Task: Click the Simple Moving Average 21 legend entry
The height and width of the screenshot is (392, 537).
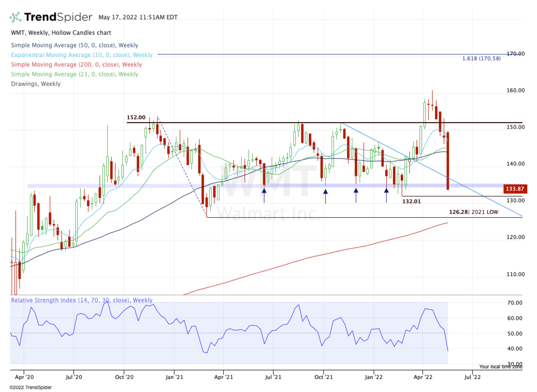Action: pos(74,74)
